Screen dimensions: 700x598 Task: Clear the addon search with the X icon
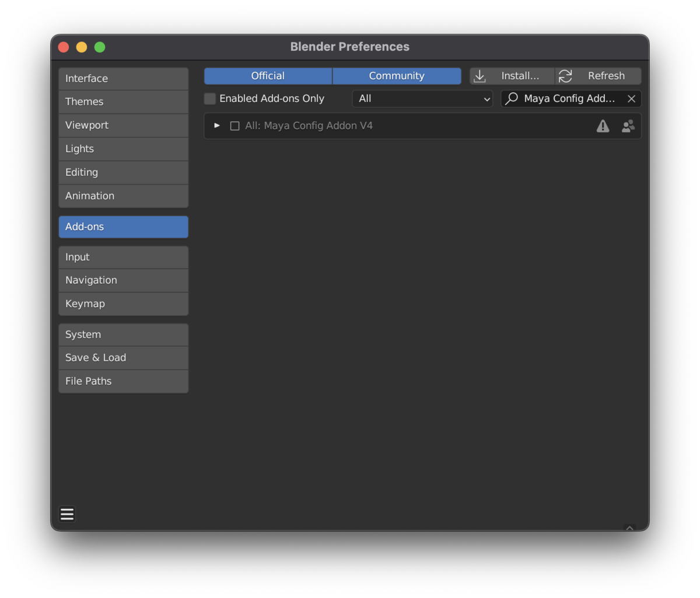631,99
